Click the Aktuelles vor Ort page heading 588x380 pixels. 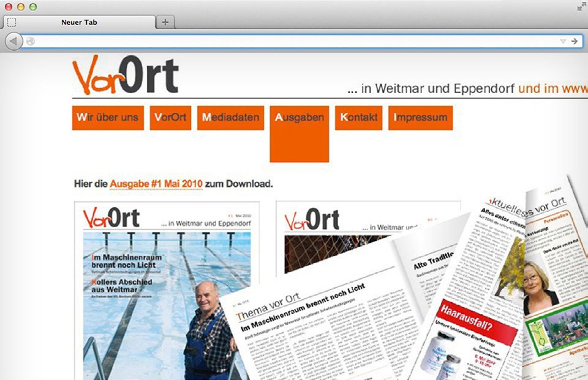pos(527,207)
